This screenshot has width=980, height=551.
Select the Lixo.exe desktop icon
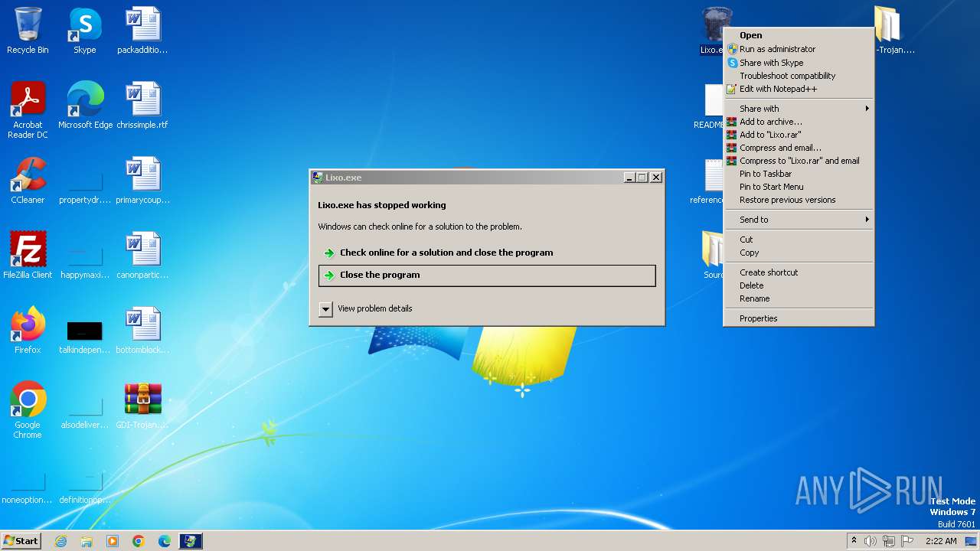pyautogui.click(x=713, y=31)
